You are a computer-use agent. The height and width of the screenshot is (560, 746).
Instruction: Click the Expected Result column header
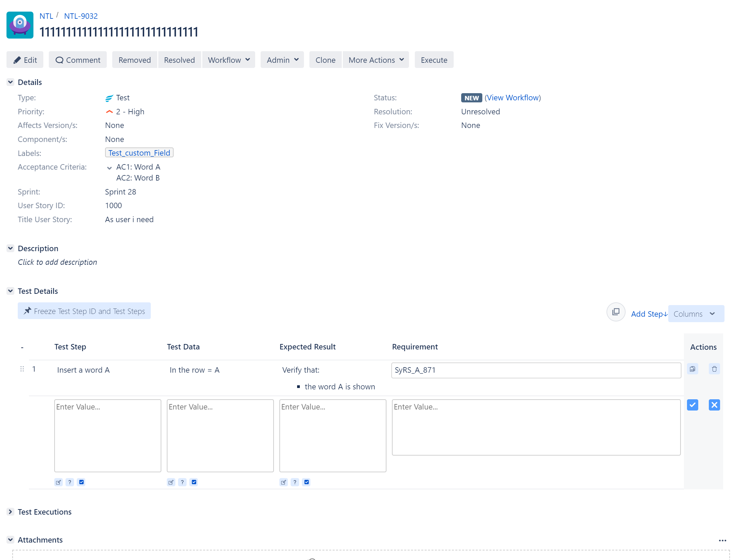point(308,347)
